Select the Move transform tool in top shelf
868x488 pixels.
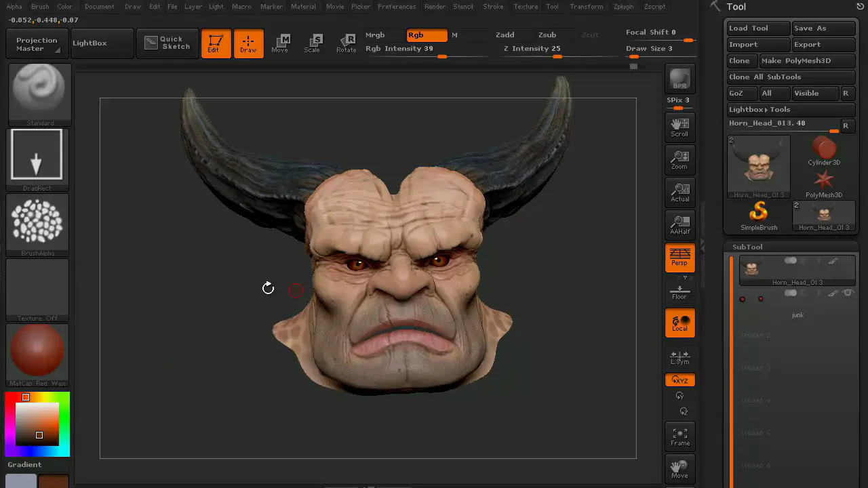click(280, 43)
